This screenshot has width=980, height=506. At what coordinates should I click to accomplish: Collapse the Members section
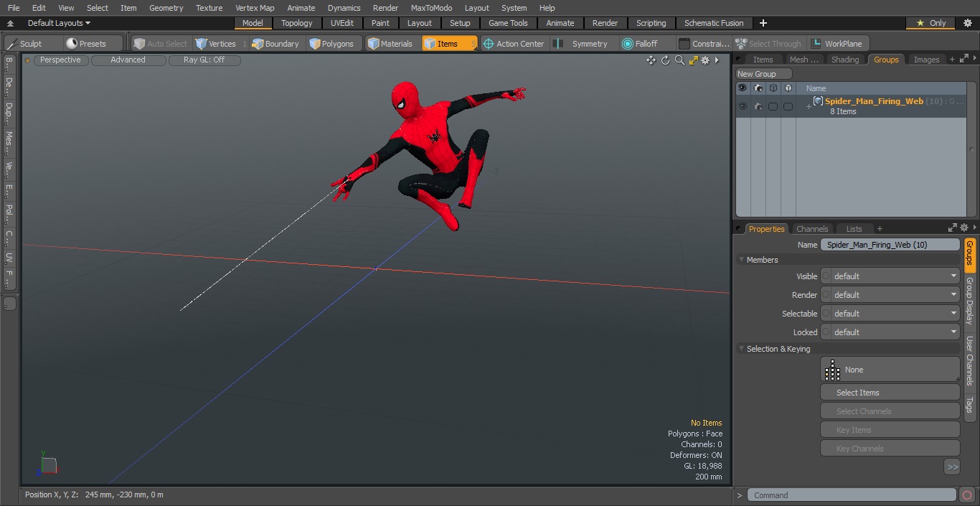click(x=741, y=260)
